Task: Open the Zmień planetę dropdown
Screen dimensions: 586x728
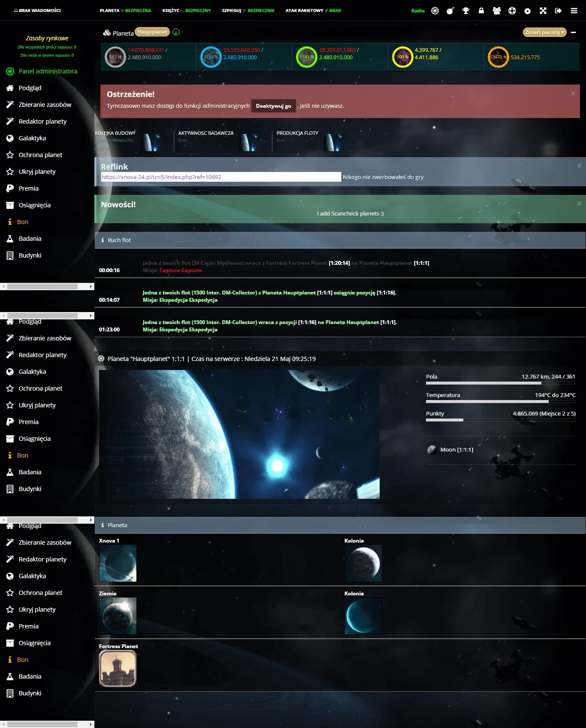Action: coord(545,32)
